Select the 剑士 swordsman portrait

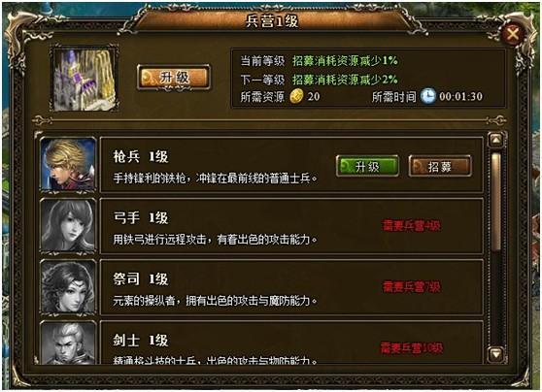tap(68, 343)
